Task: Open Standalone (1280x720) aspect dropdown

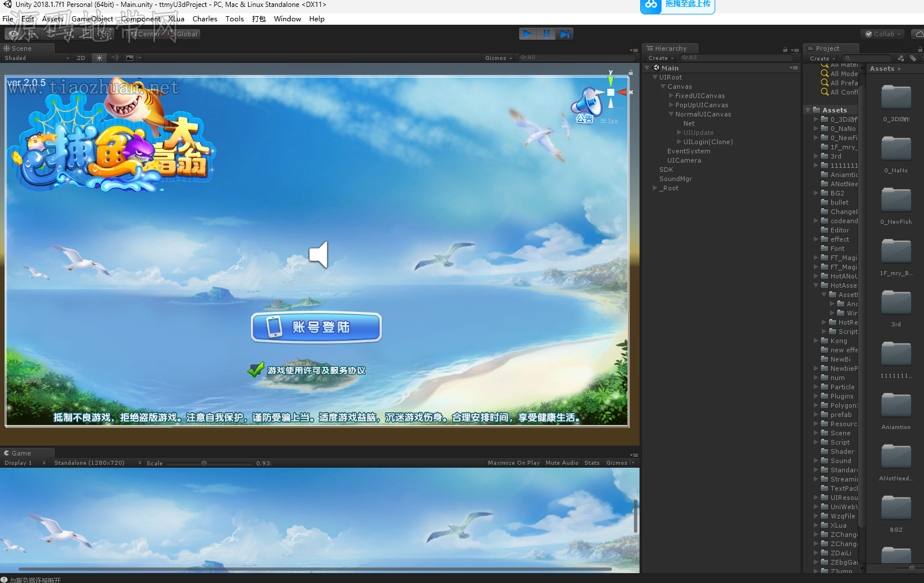Action: (x=97, y=463)
